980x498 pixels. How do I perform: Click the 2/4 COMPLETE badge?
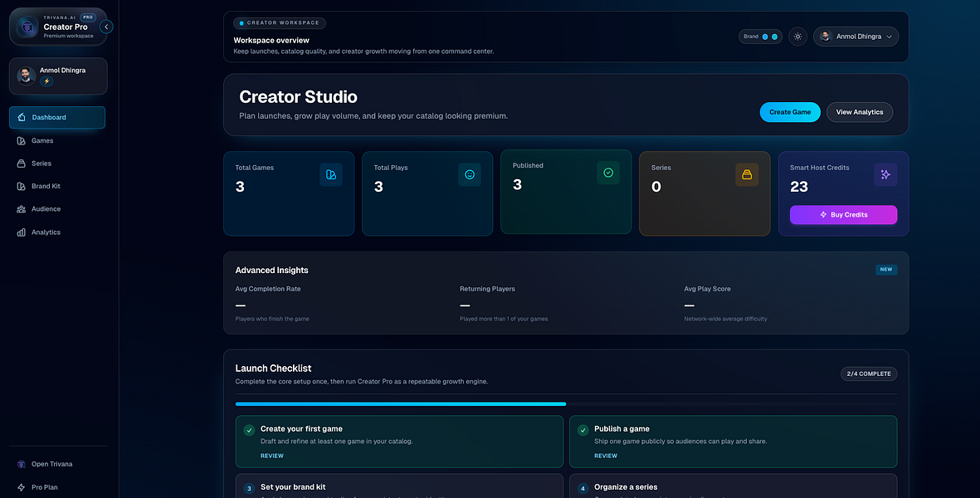point(869,374)
